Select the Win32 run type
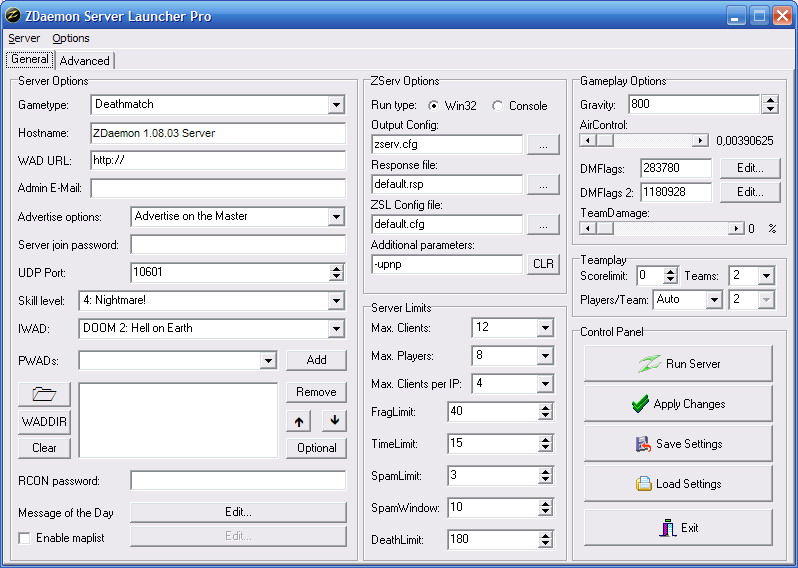798x568 pixels. 435,106
